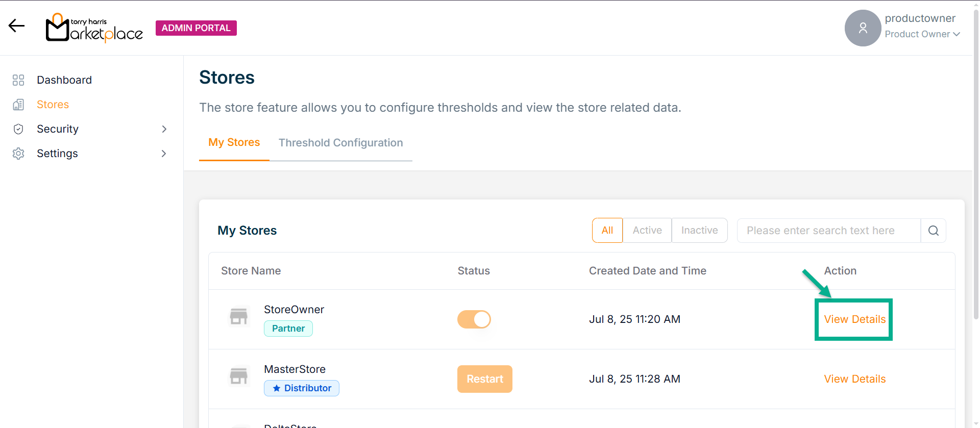Open the My Stores tab
The height and width of the screenshot is (428, 980).
click(234, 142)
